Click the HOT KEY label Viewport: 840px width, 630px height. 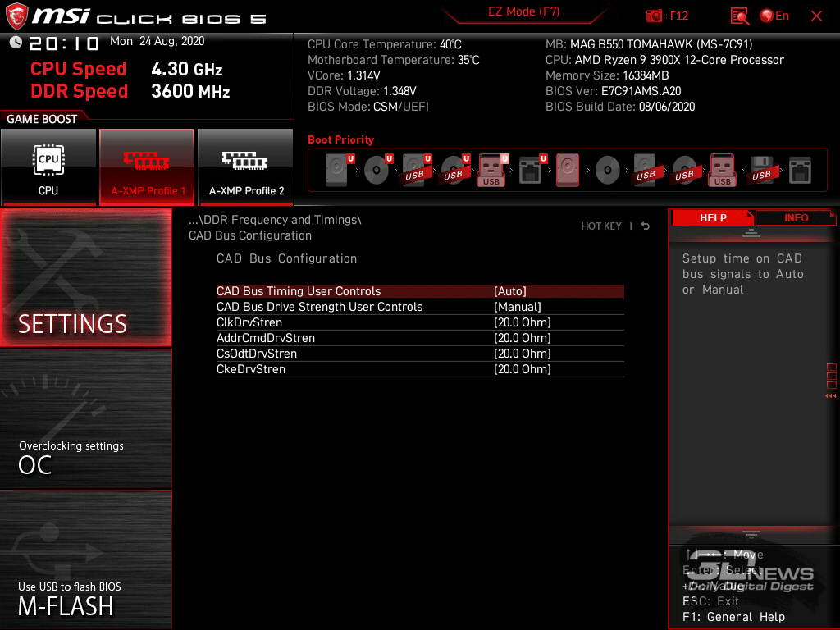601,226
